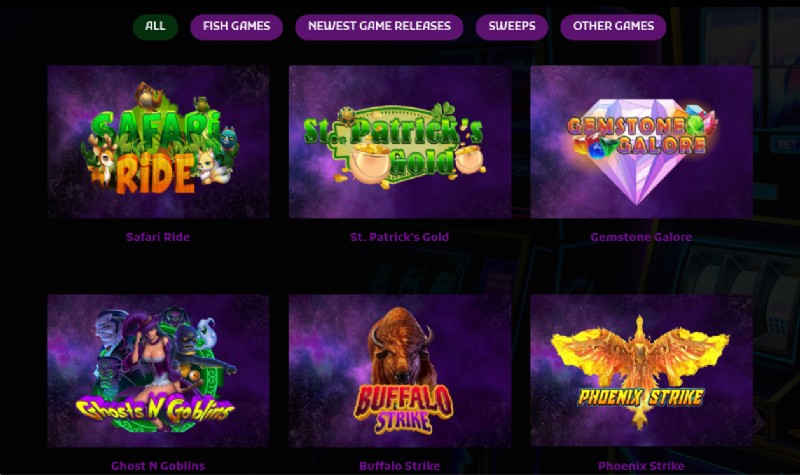
Task: Click the Gemstone Galore title link
Action: pyautogui.click(x=641, y=237)
